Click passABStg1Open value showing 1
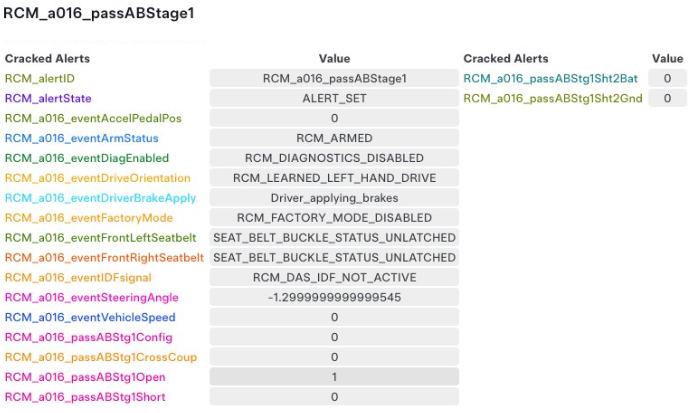 click(334, 377)
